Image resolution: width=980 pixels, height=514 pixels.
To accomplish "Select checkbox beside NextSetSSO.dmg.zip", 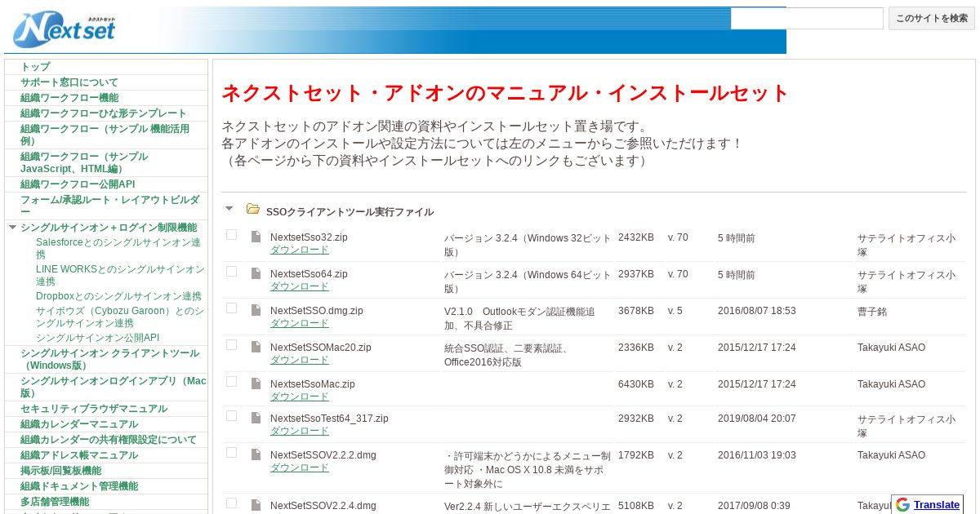I will click(231, 308).
